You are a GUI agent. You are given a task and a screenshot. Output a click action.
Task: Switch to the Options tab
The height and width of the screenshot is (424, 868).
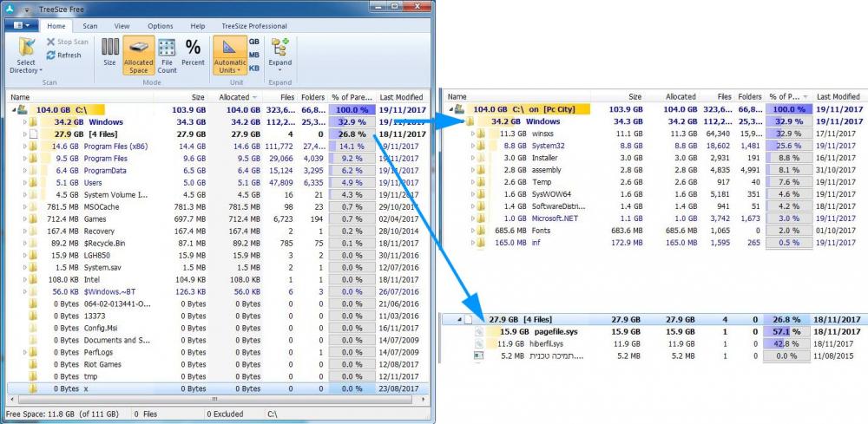[160, 27]
